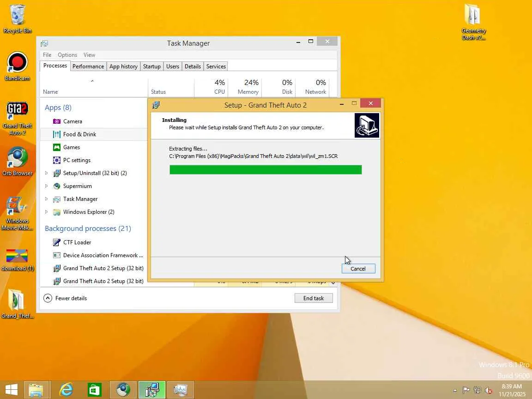Open the Options menu in Task Manager

[67, 55]
